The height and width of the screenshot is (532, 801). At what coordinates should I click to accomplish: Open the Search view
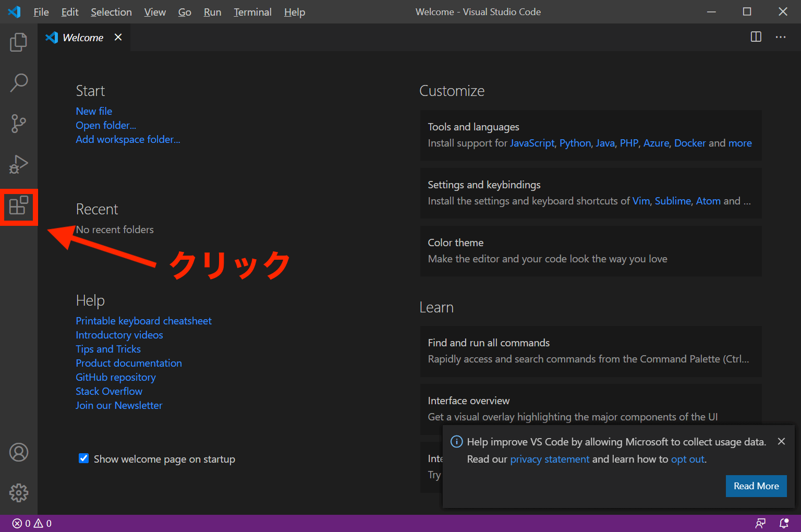(x=19, y=82)
